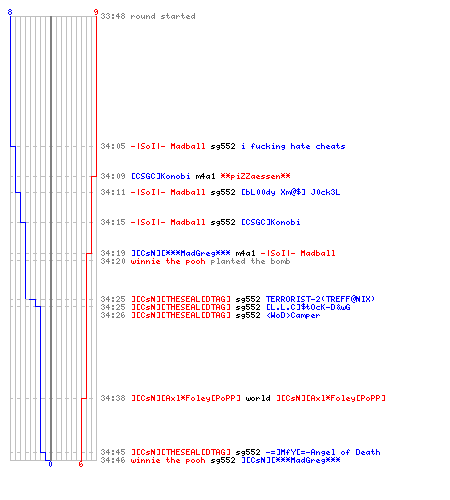Click the 33:48 round started entry

148,16
